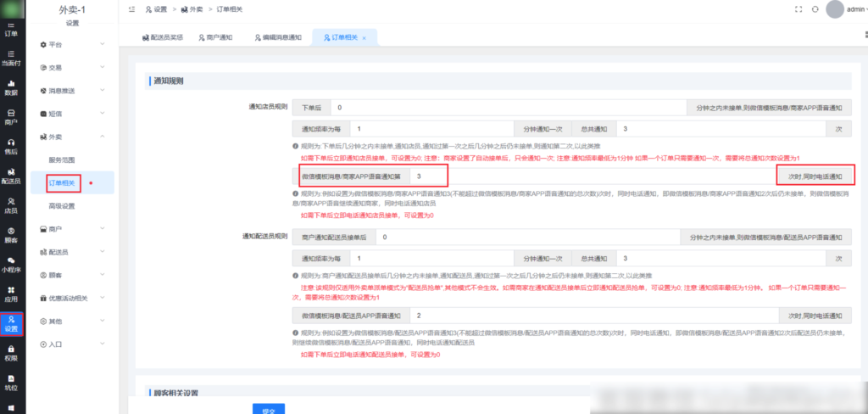The image size is (868, 414).
Task: Open the 小程序 WeChat icon
Action: (x=11, y=265)
